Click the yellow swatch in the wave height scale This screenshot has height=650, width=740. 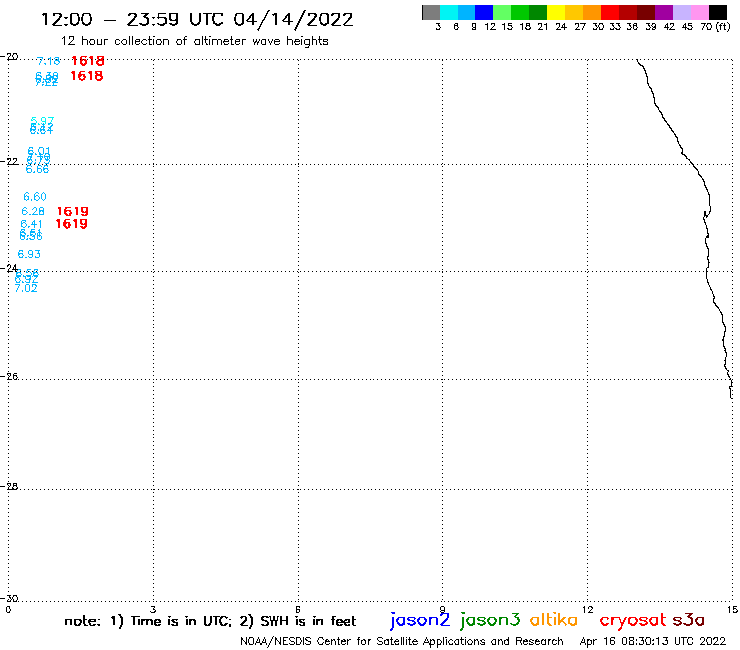click(x=556, y=12)
